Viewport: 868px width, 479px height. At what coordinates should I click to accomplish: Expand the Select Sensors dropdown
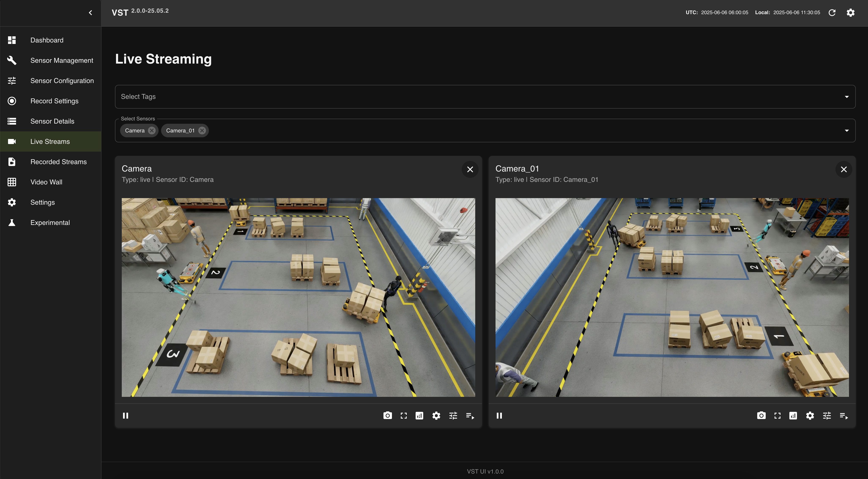click(x=846, y=131)
